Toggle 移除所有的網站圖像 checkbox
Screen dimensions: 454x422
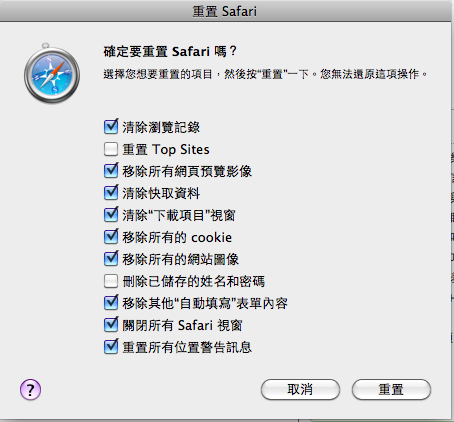[111, 259]
